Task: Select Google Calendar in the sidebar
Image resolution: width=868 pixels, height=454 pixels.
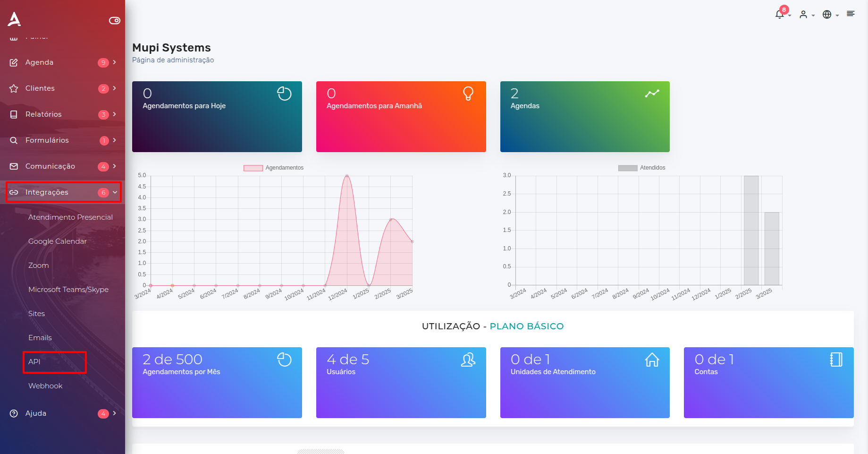Action: (x=58, y=241)
